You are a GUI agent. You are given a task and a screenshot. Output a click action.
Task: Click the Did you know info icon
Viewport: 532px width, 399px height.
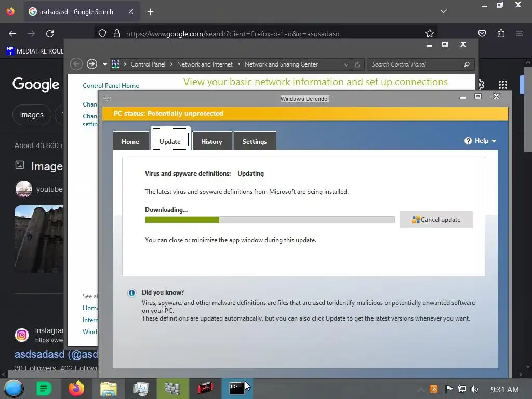(131, 293)
